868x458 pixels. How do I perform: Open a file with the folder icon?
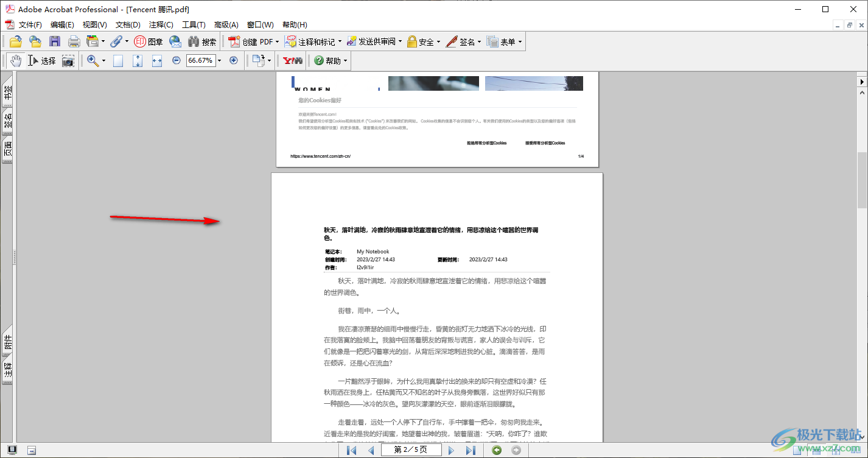[x=15, y=41]
